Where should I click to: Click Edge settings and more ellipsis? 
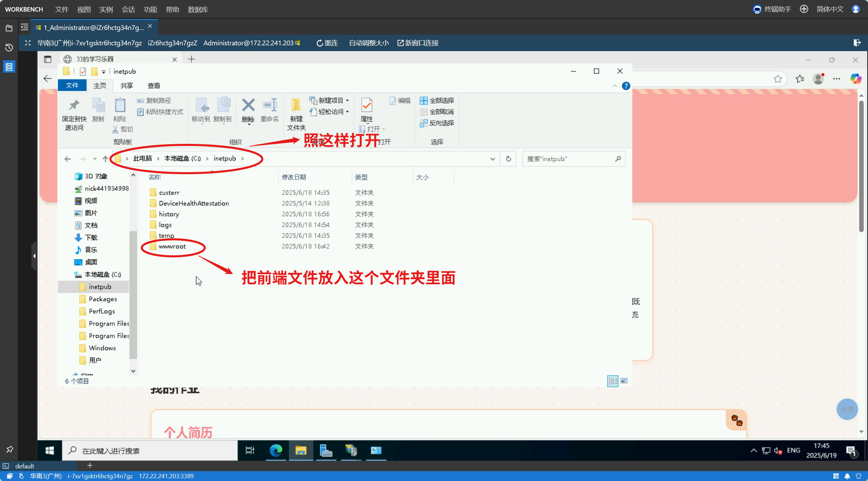[x=837, y=79]
